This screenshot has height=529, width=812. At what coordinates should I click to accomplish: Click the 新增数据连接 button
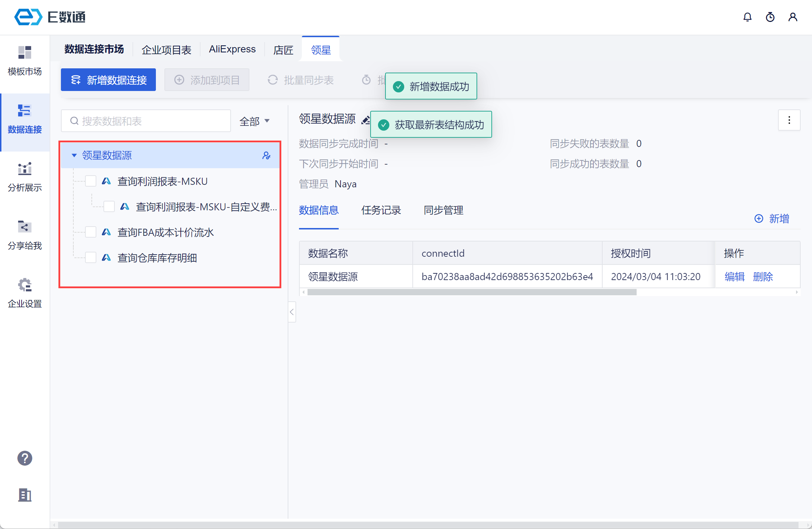[x=108, y=80]
